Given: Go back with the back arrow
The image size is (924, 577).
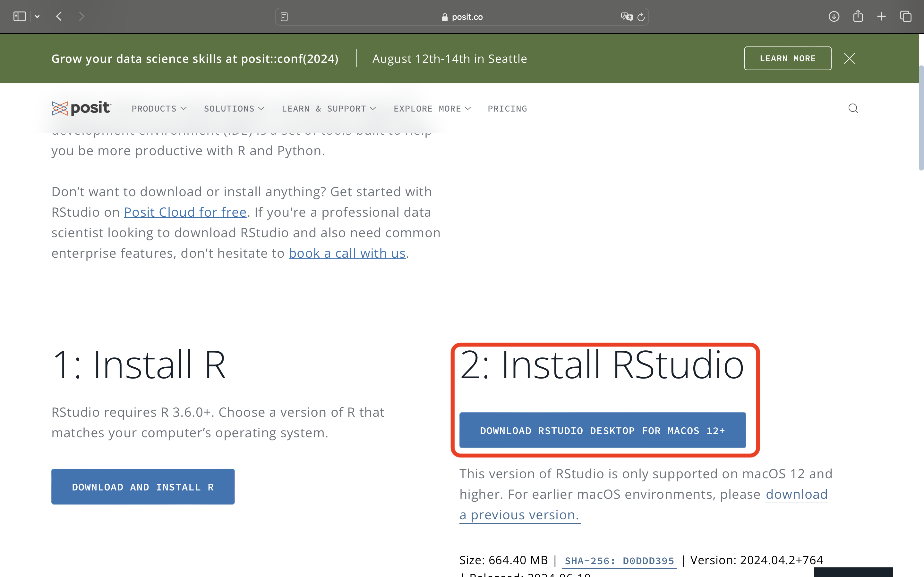Looking at the screenshot, I should click(59, 16).
